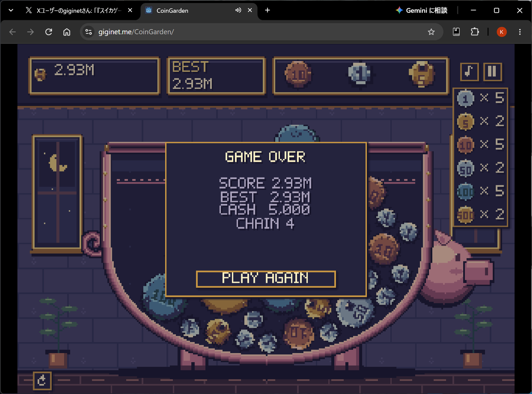Screen dimensions: 532x394
Task: Click the 5 coin in count list
Action: (x=465, y=121)
